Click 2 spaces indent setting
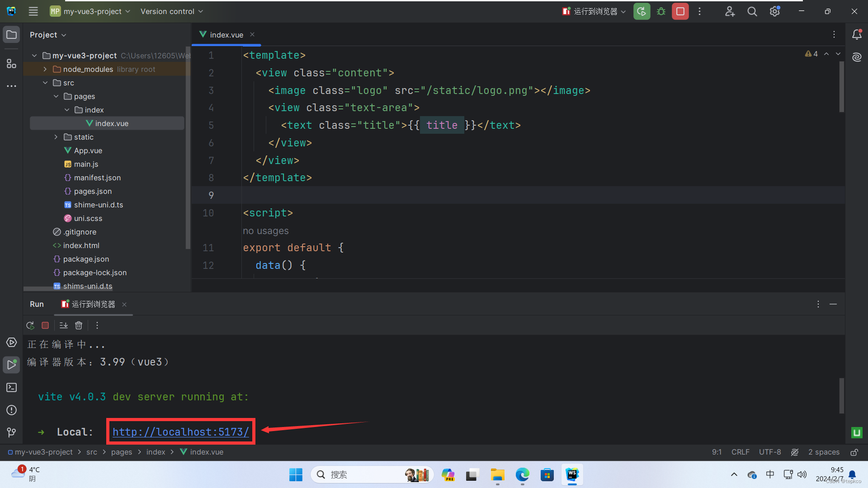 pos(824,452)
